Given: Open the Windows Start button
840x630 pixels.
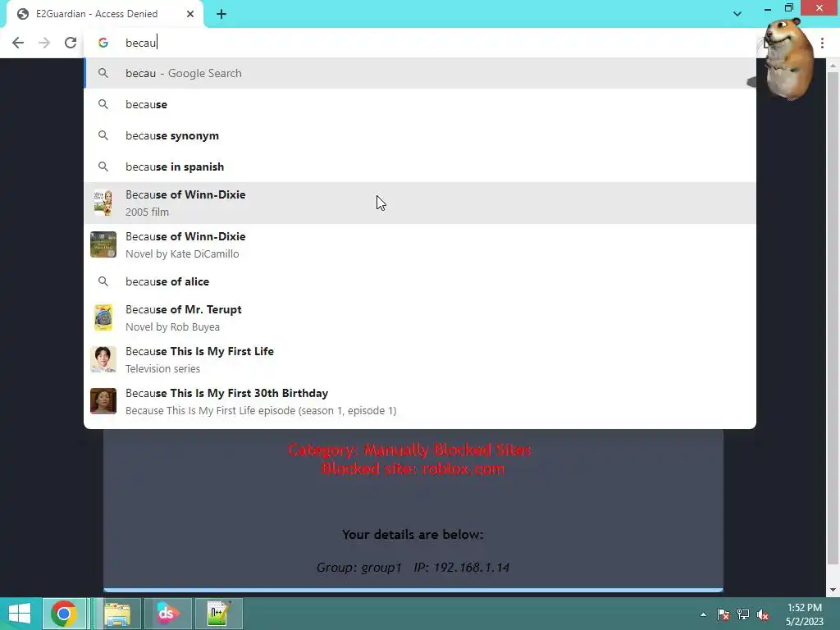Looking at the screenshot, I should click(x=20, y=614).
